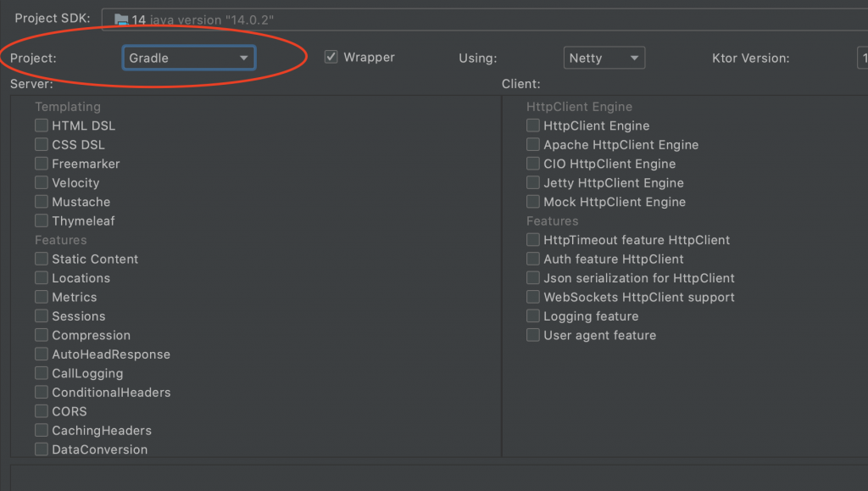Enable Auth feature HttpClient

[x=533, y=259]
